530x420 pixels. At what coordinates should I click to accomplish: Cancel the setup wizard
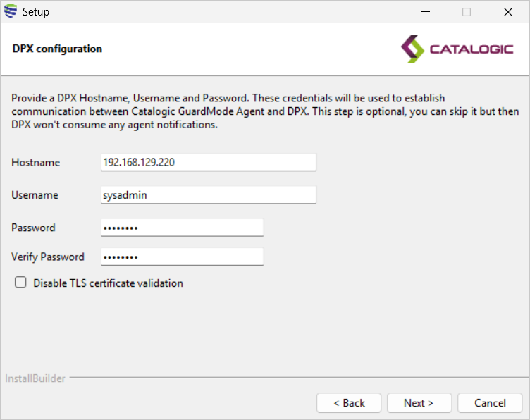[x=490, y=403]
